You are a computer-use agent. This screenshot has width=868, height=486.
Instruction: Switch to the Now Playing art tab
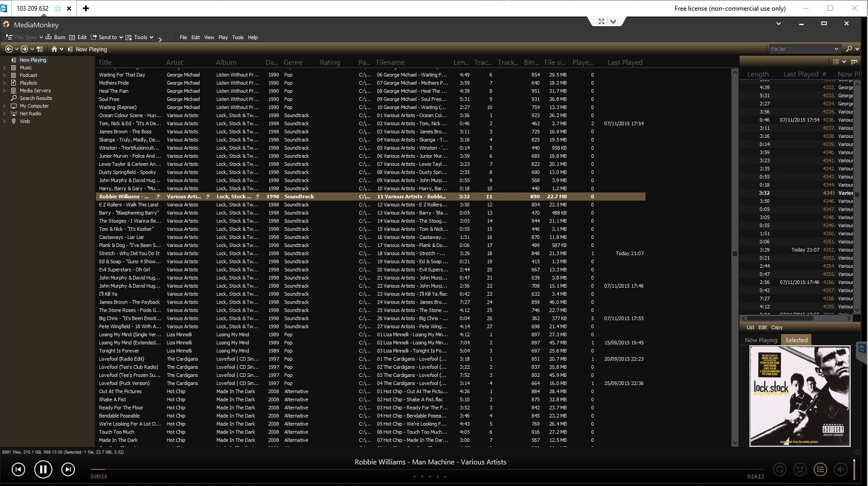click(x=760, y=340)
